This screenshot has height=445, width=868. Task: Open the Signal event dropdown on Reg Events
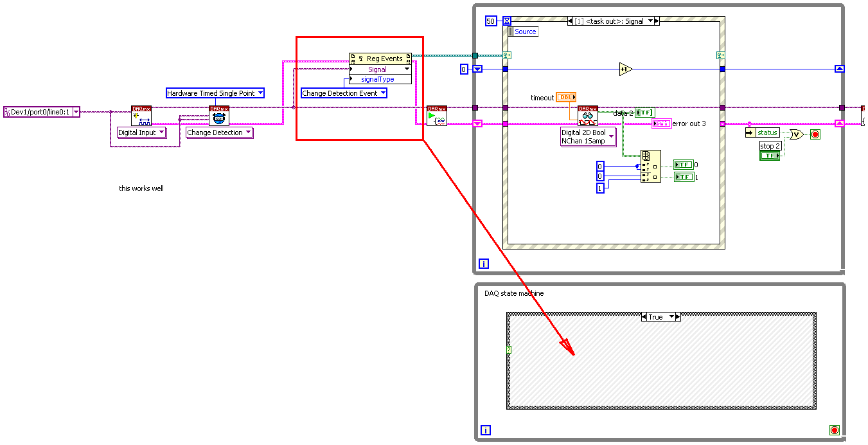click(407, 69)
